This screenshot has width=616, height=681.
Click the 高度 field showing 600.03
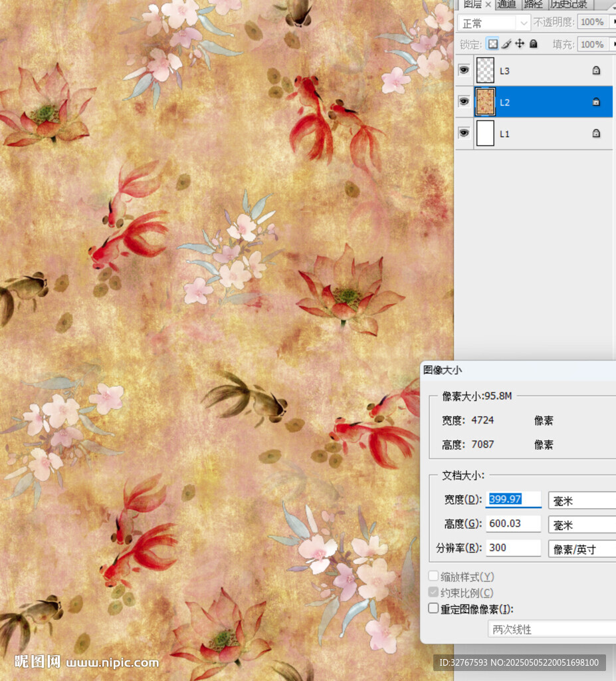pyautogui.click(x=513, y=523)
